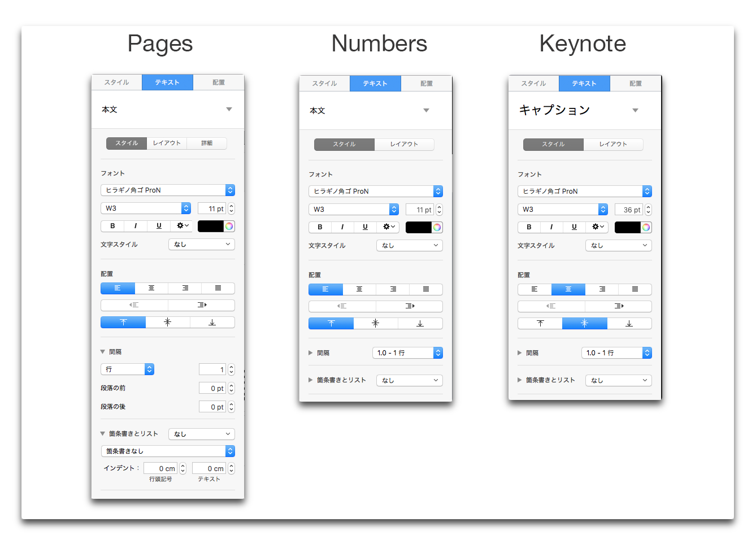Click 11 pt font size field in Pages
Image resolution: width=756 pixels, height=544 pixels.
pyautogui.click(x=212, y=208)
